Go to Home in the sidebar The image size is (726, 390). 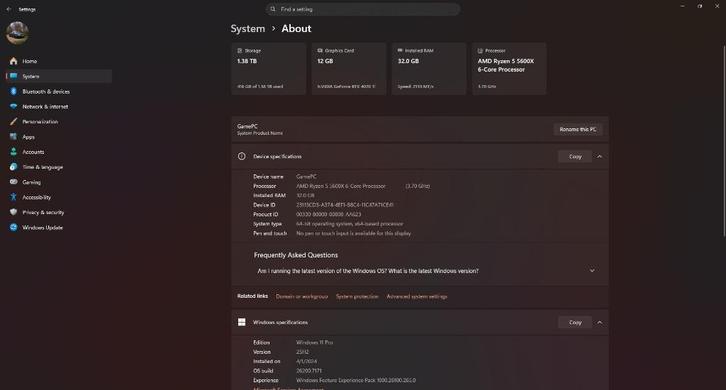[59, 61]
